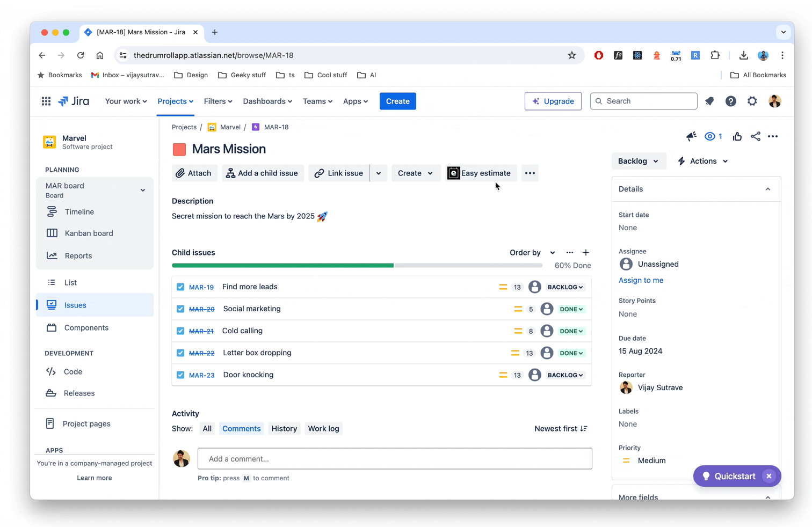Click the MAR-20 issue type checkbox icon
The width and height of the screenshot is (812, 527).
click(180, 309)
